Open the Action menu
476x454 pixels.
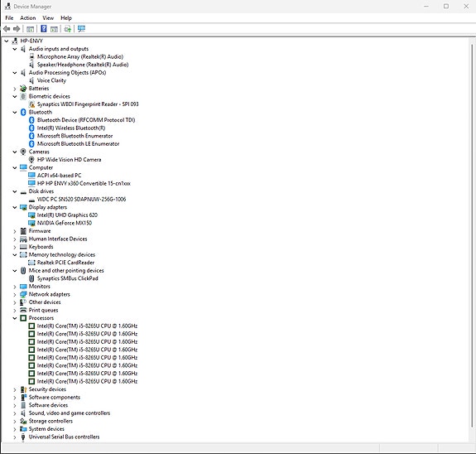coord(28,18)
